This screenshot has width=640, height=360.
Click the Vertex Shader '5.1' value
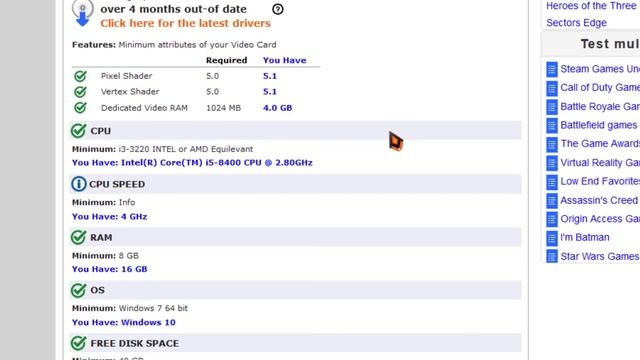click(x=270, y=91)
